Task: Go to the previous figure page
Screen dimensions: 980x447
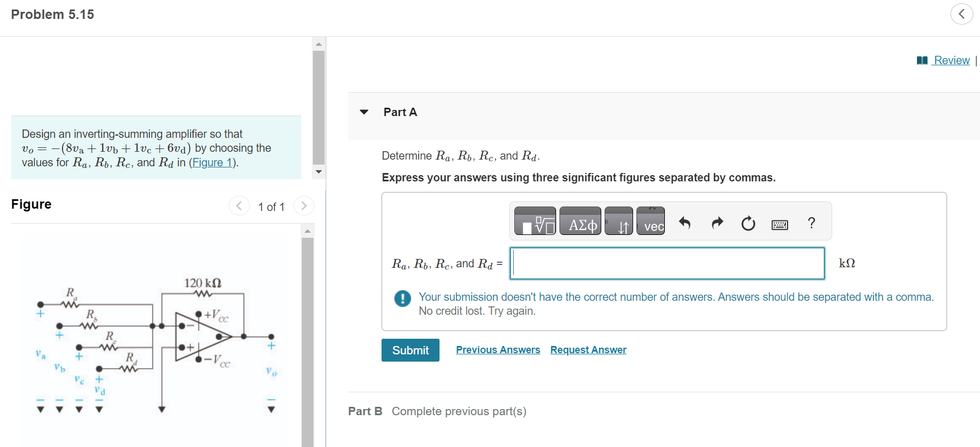Action: point(239,205)
